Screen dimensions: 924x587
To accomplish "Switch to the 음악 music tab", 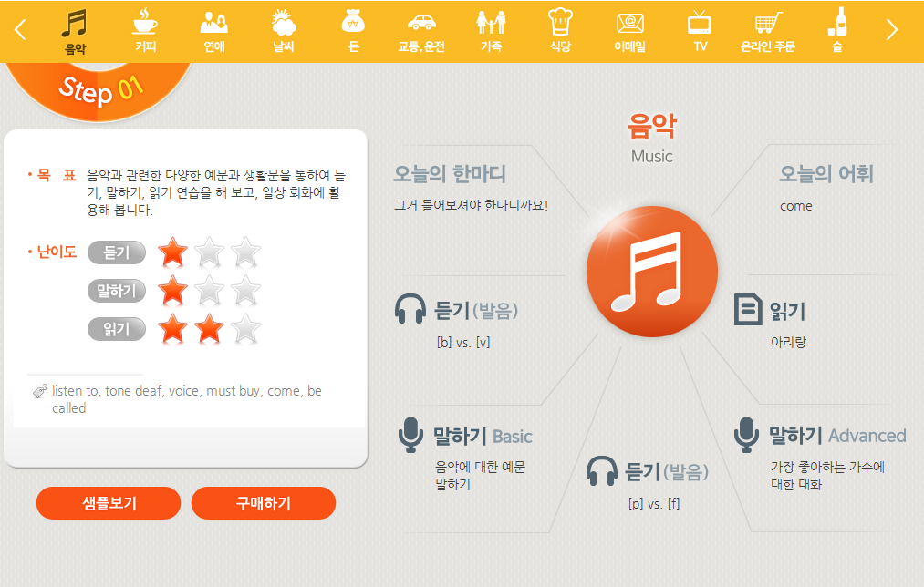I will [76, 31].
